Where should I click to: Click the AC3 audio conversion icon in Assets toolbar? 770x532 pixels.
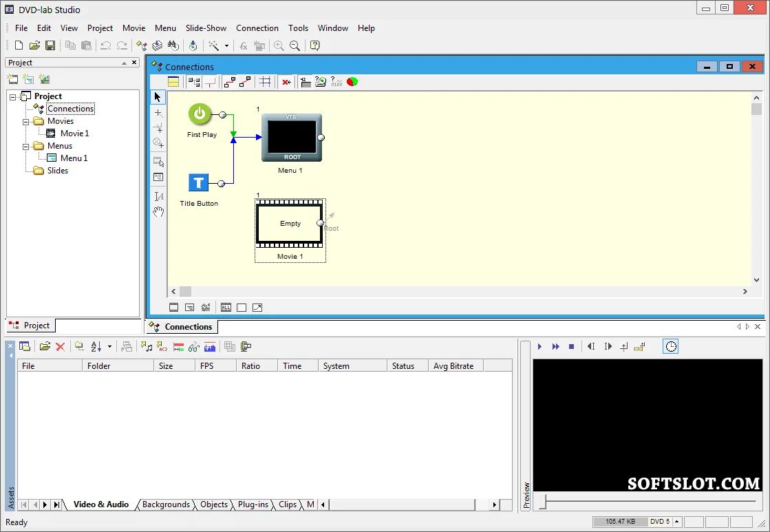[x=162, y=346]
